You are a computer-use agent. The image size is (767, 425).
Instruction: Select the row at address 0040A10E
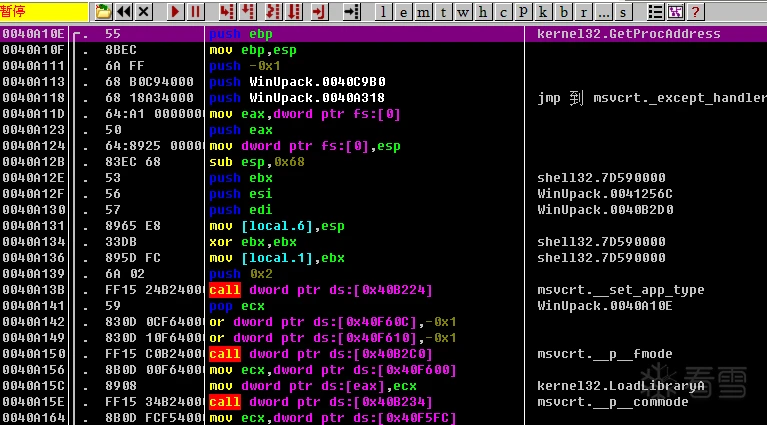pos(384,34)
